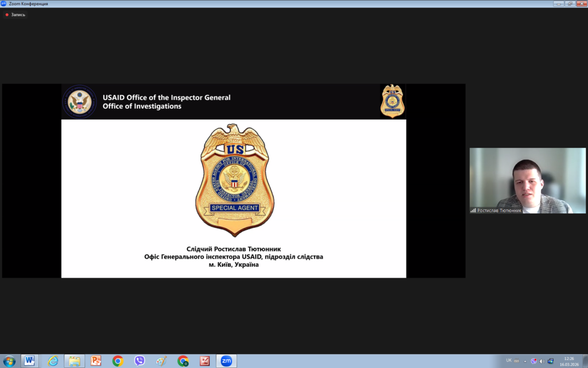Click the Zoom Конференция window title icon

[3, 3]
